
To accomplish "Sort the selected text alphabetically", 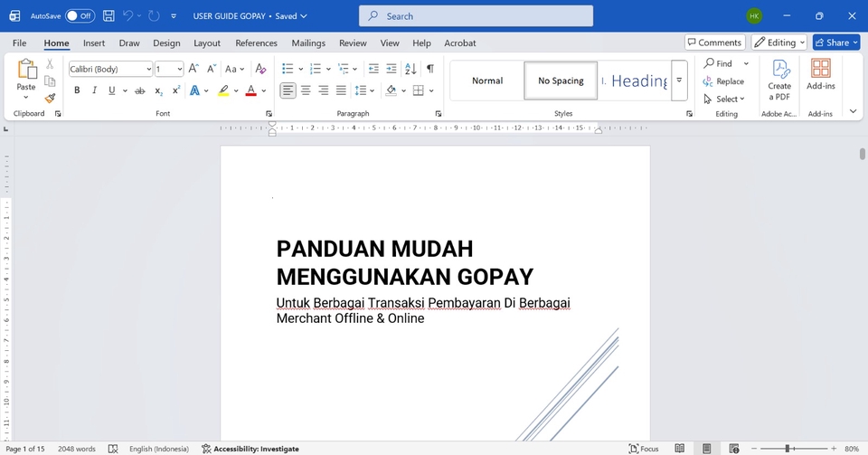I will (410, 69).
